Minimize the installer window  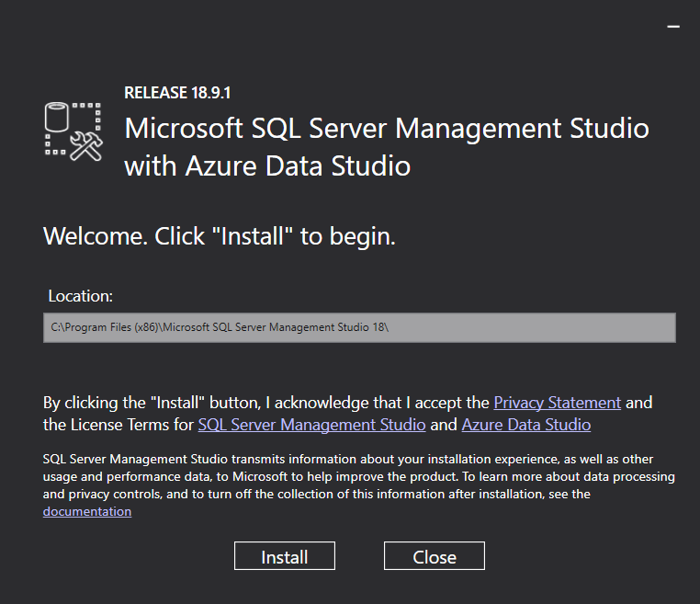tap(673, 27)
